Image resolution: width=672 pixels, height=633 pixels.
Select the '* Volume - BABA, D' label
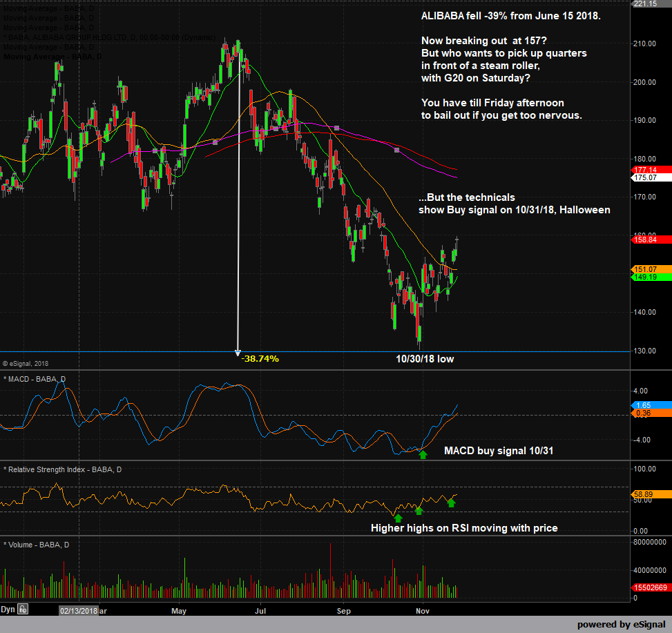point(37,545)
